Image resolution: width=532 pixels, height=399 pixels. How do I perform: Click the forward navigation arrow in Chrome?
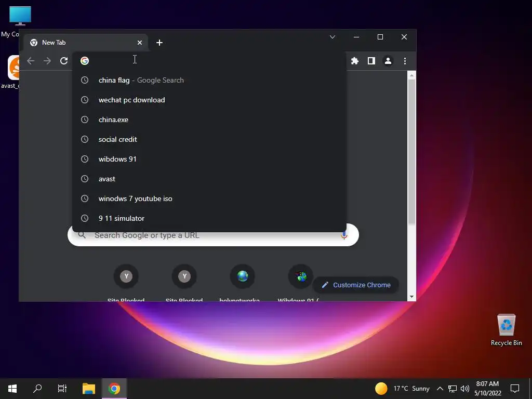[47, 61]
